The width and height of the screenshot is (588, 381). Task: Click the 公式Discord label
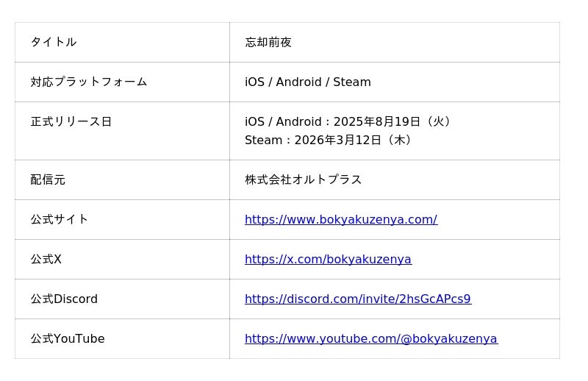pyautogui.click(x=64, y=299)
